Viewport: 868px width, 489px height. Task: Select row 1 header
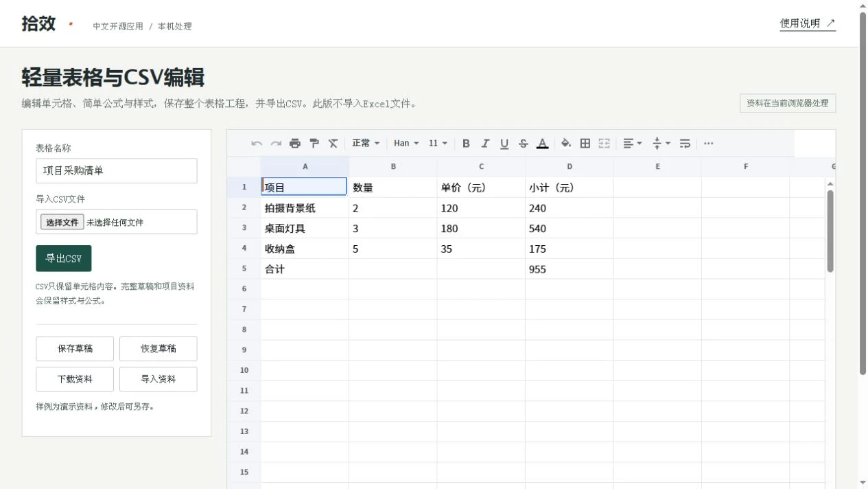244,187
